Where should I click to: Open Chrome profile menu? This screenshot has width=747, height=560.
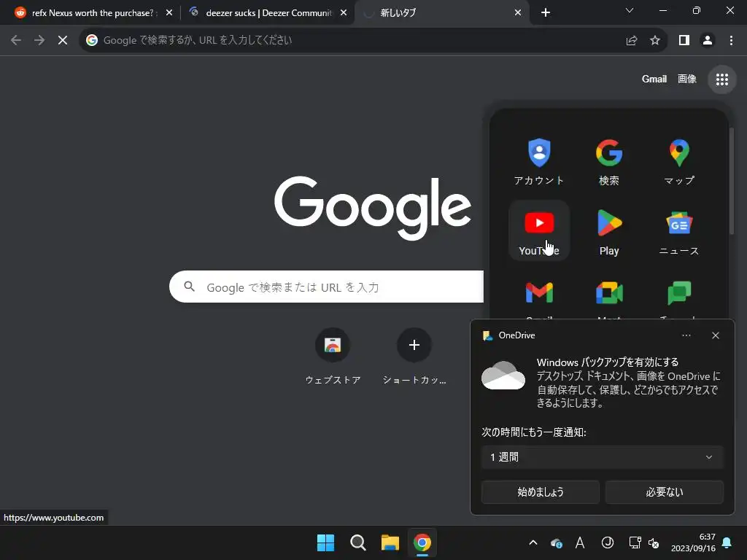pyautogui.click(x=708, y=41)
